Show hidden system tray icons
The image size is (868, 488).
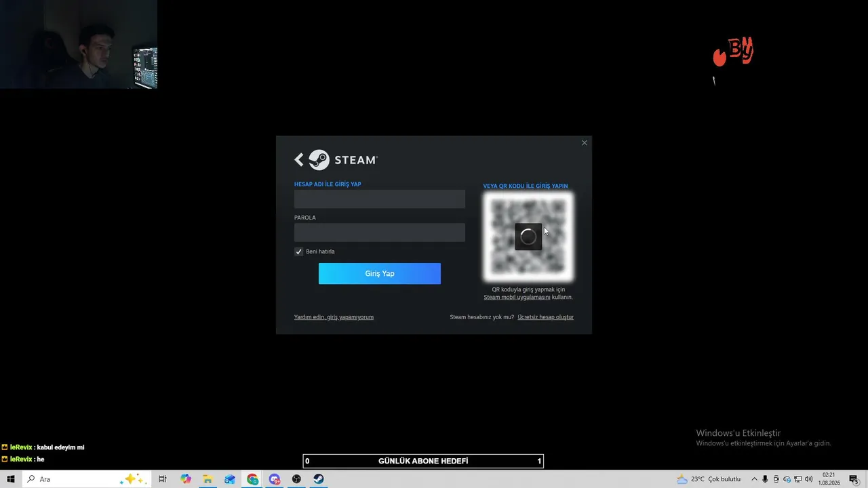[x=754, y=479]
